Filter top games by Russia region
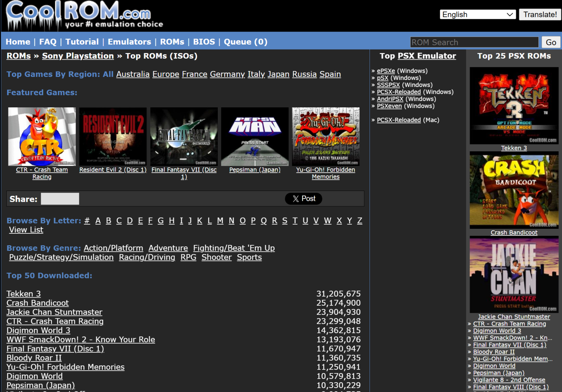Image resolution: width=562 pixels, height=392 pixels. pyautogui.click(x=305, y=74)
